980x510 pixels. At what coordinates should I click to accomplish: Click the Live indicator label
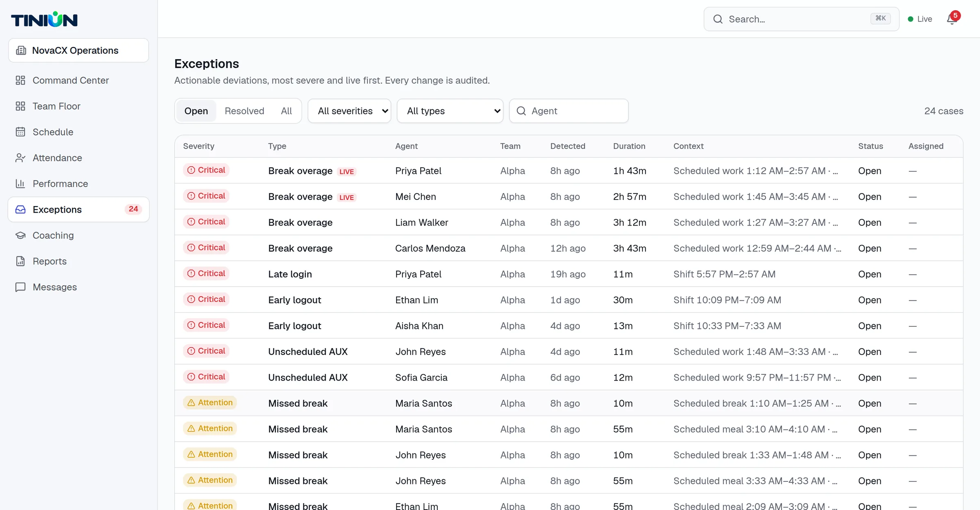(924, 19)
